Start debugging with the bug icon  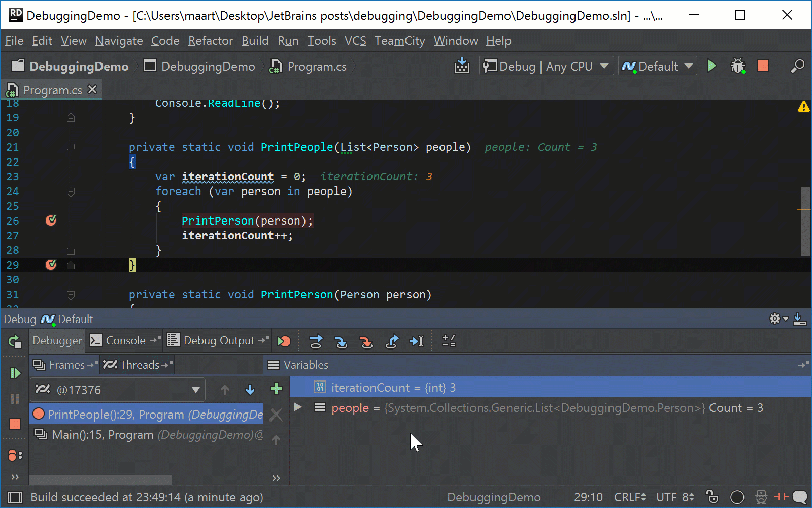[737, 66]
